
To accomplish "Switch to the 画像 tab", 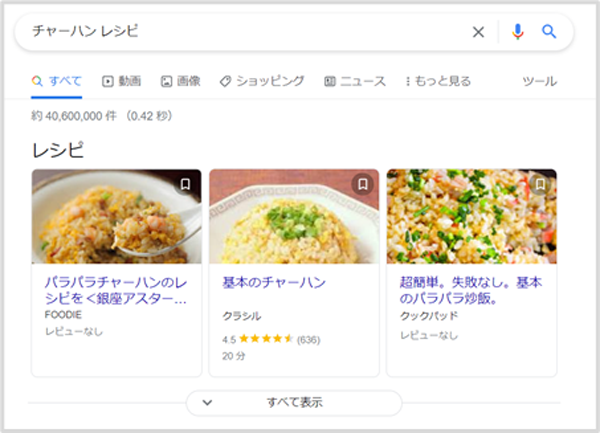I will [181, 81].
